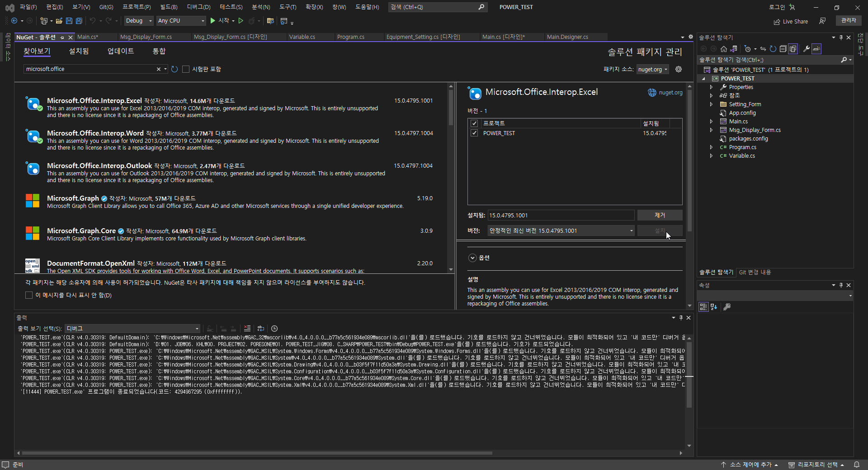Toggle Preview Selected Items icon
Image resolution: width=868 pixels, height=470 pixels.
(x=816, y=49)
